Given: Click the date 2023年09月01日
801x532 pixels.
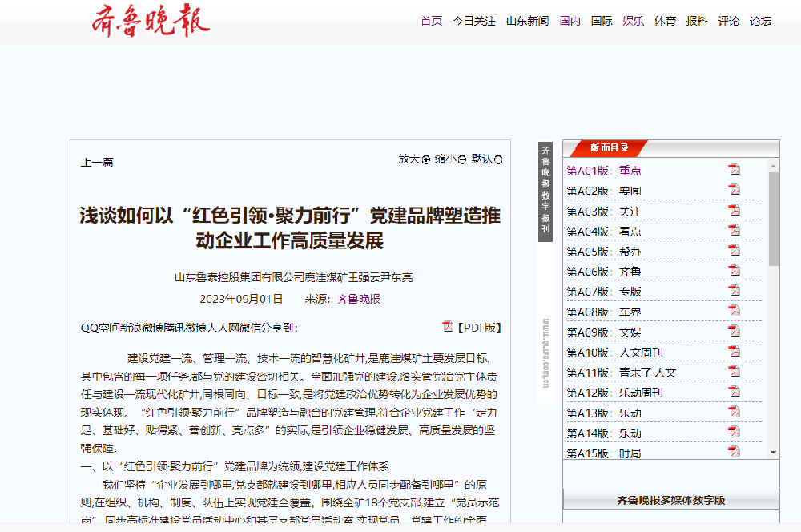Looking at the screenshot, I should coord(241,299).
